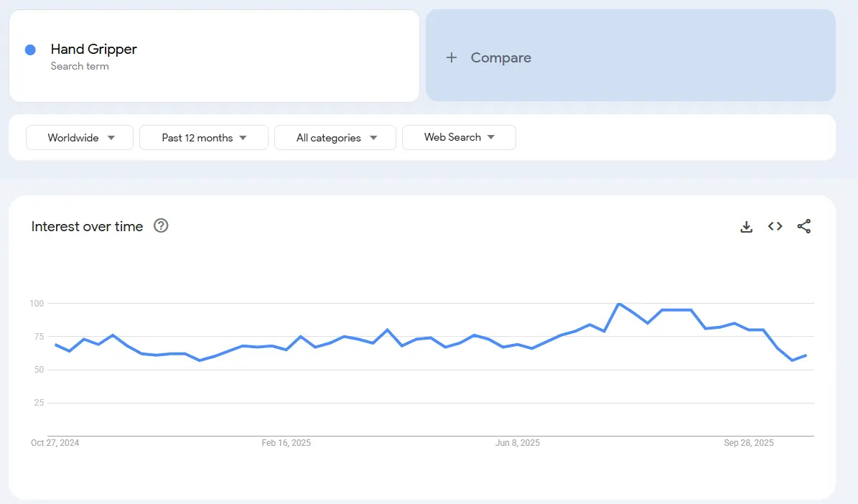
Task: Open the Worldwide region dropdown
Action: tap(79, 137)
